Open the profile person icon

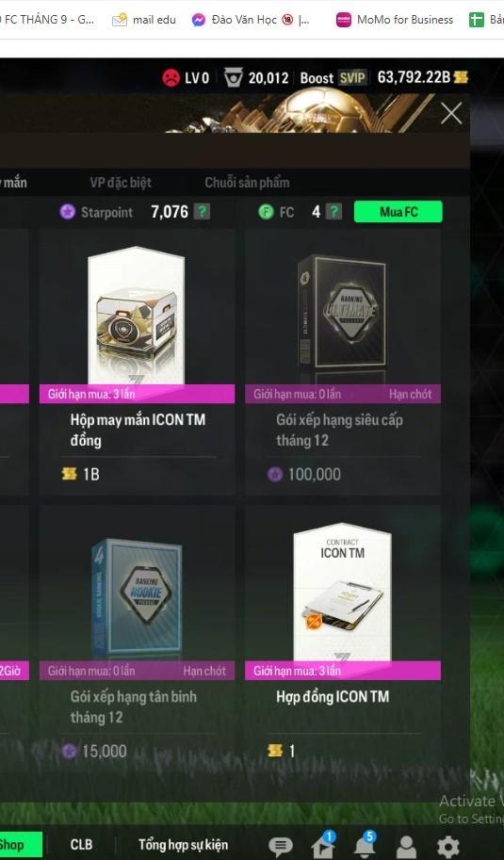pos(406,846)
